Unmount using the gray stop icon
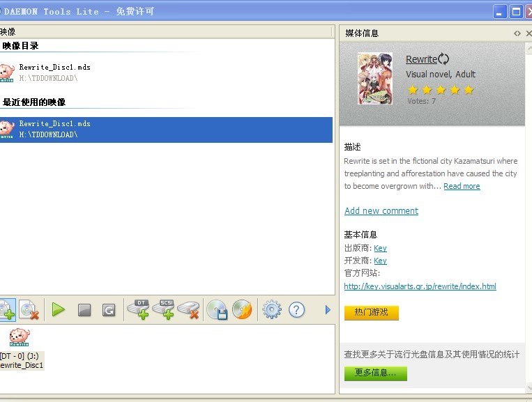Viewport: 532px width, 402px height. (84, 310)
